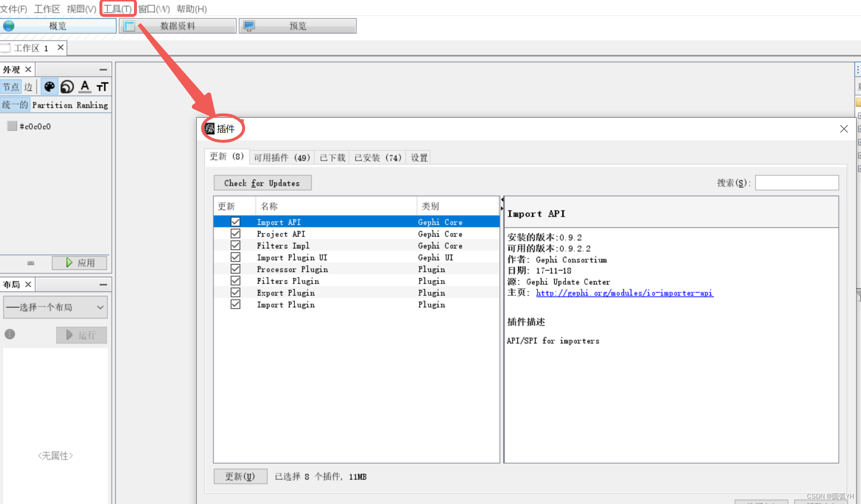Switch to the 预览 preview view
The width and height of the screenshot is (861, 504).
298,26
